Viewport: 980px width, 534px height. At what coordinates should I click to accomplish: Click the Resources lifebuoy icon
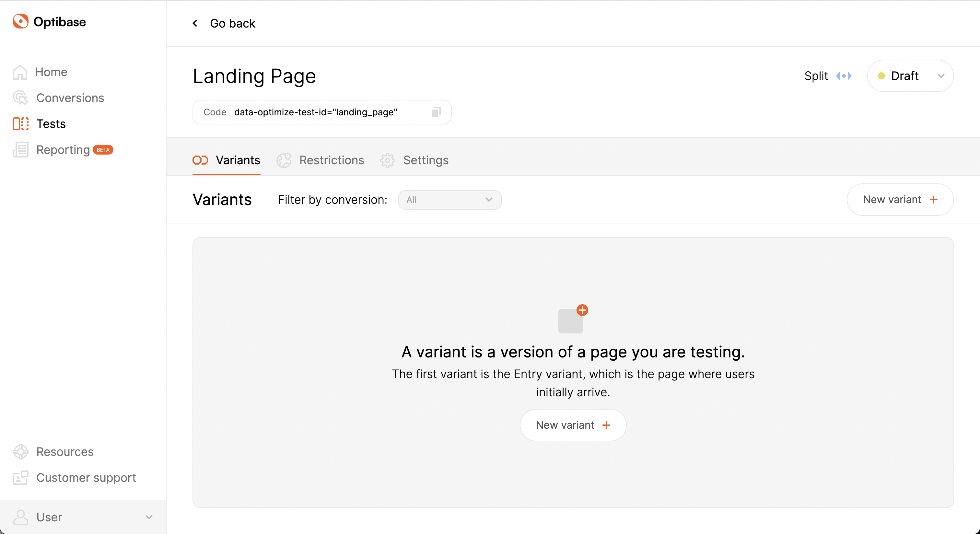point(20,451)
